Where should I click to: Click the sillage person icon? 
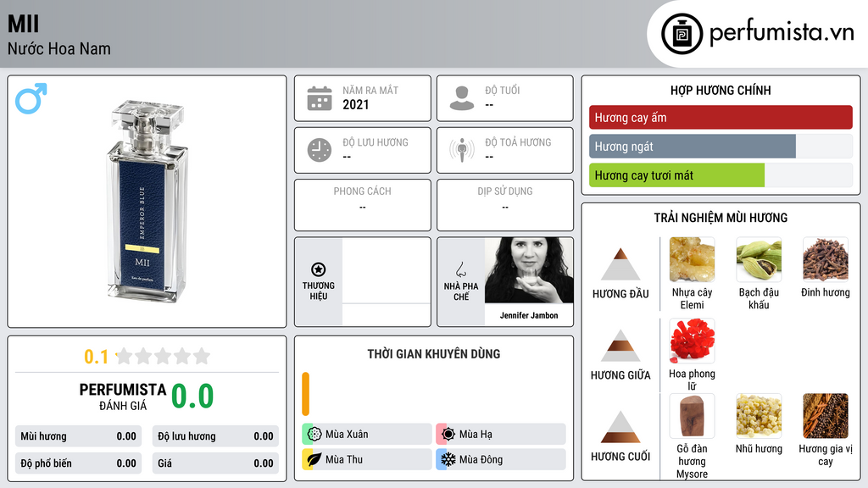462,150
